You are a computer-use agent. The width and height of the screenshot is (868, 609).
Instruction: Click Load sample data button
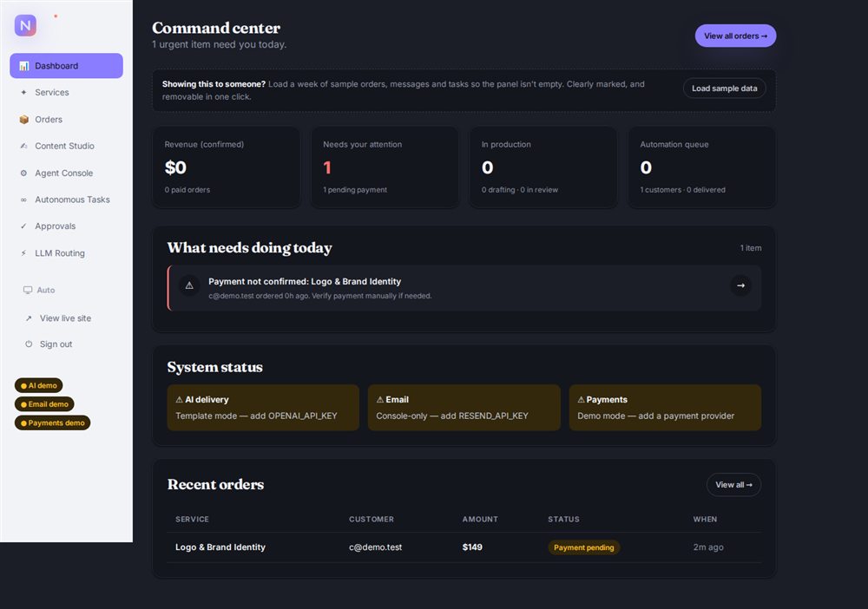pos(725,88)
